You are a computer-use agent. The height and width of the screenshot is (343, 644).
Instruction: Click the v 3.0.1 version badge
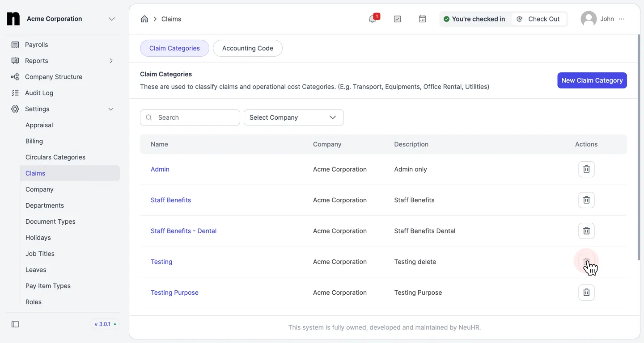[106, 324]
